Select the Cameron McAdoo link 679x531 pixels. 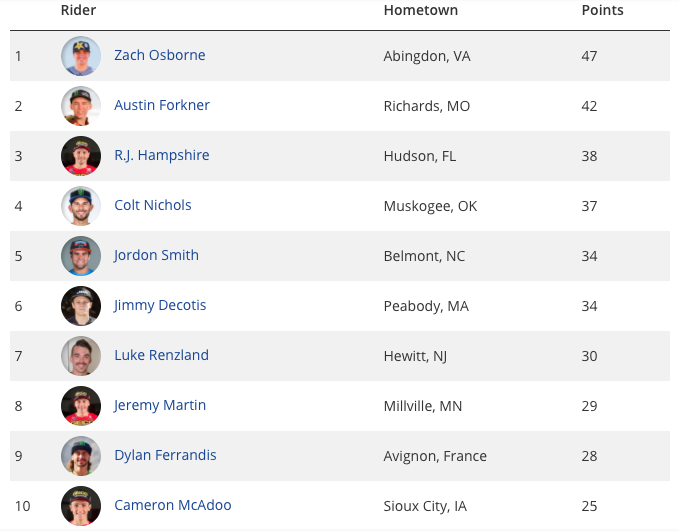tap(172, 505)
